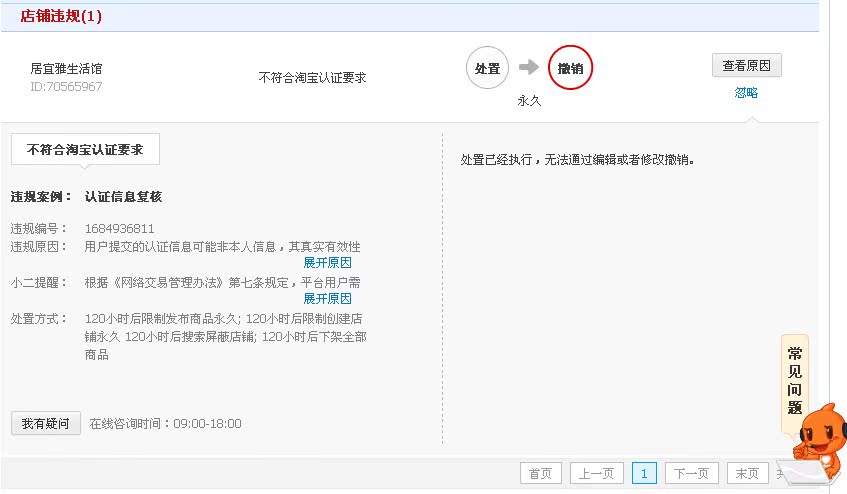Image resolution: width=847 pixels, height=494 pixels.
Task: Go to 首页 in pagination
Action: [540, 473]
